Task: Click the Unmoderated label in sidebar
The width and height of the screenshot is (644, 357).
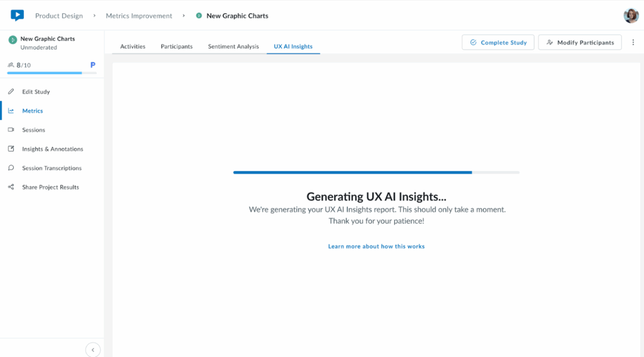Action: (x=38, y=48)
